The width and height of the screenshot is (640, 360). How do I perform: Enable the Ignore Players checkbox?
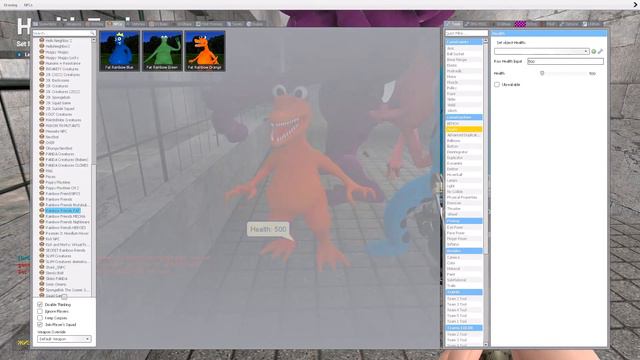pyautogui.click(x=40, y=311)
